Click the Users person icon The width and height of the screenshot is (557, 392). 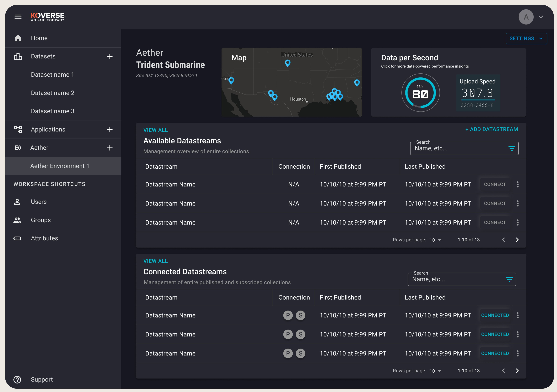click(17, 202)
